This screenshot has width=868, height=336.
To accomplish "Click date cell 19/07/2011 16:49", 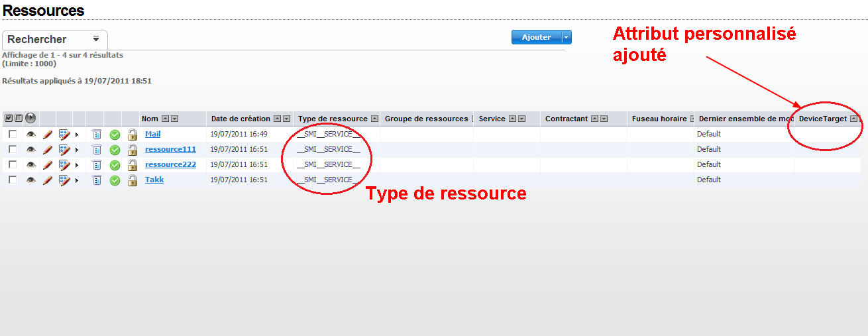I will tap(239, 134).
